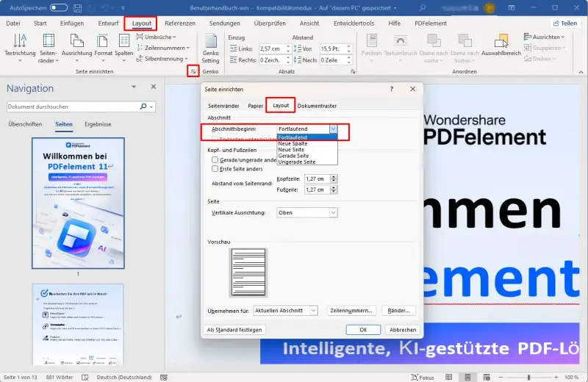Open the Format paper size menu

(x=103, y=48)
